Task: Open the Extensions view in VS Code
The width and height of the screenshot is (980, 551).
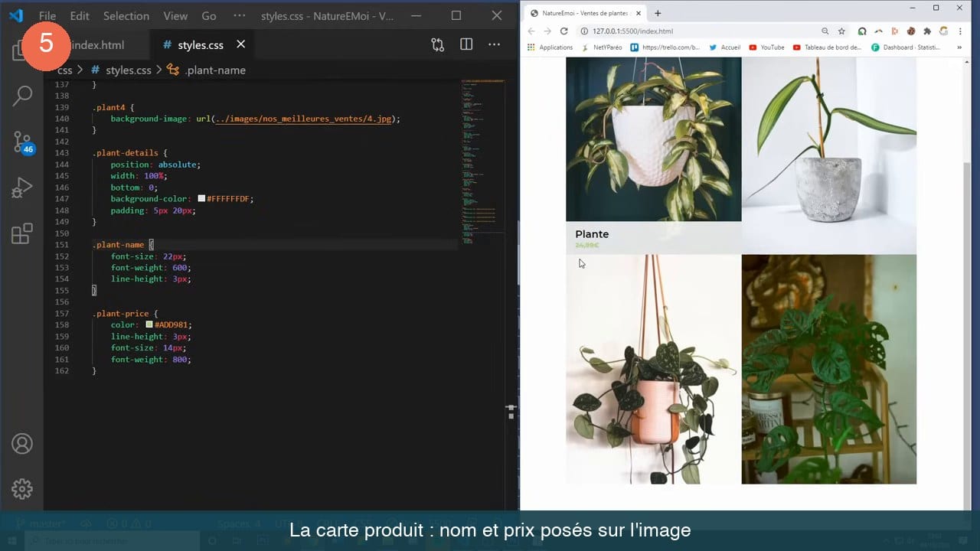Action: (x=22, y=233)
